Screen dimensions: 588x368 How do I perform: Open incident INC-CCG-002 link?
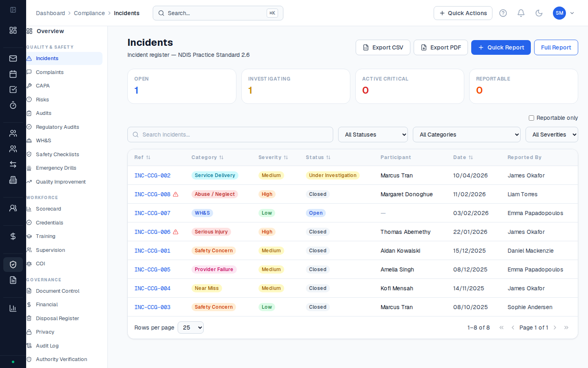tap(152, 175)
